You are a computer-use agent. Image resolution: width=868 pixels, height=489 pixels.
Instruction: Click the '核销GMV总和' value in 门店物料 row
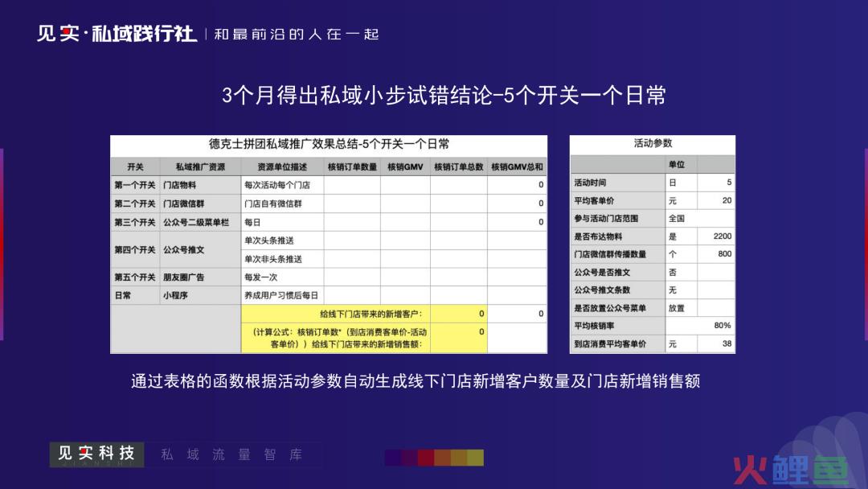[517, 185]
